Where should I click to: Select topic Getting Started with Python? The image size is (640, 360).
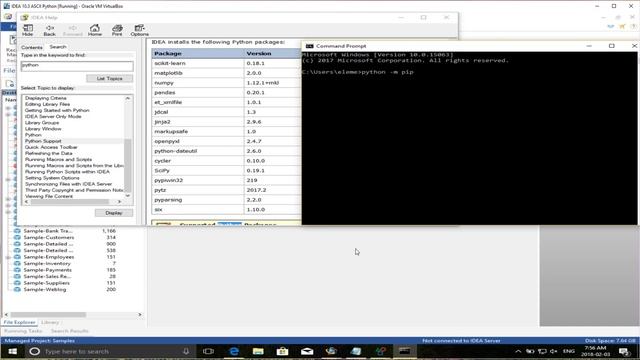click(57, 111)
